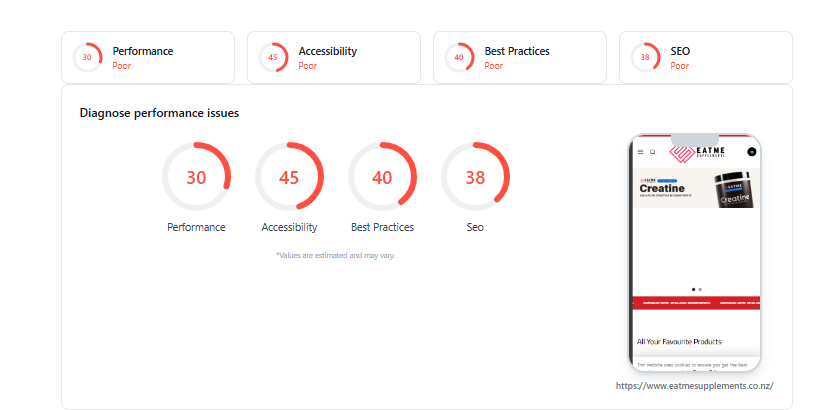Viewport: 816px width, 410px height.
Task: Click the cart icon in phone preview
Action: click(751, 152)
